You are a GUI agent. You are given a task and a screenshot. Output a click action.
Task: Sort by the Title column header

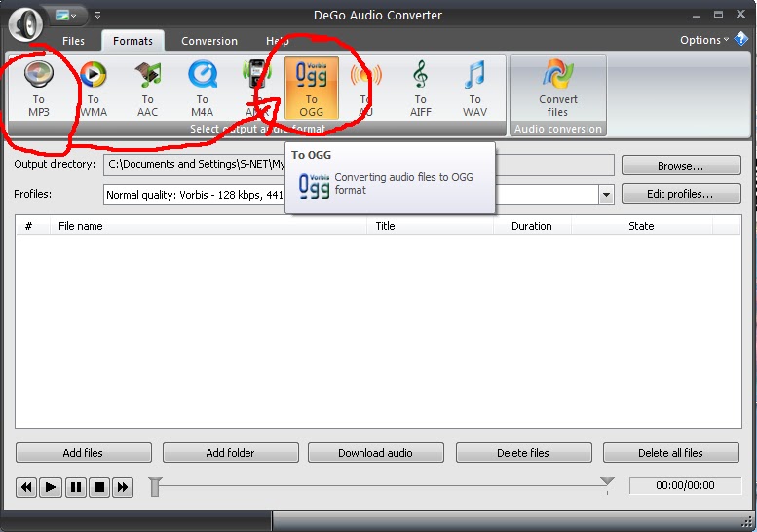pyautogui.click(x=431, y=226)
